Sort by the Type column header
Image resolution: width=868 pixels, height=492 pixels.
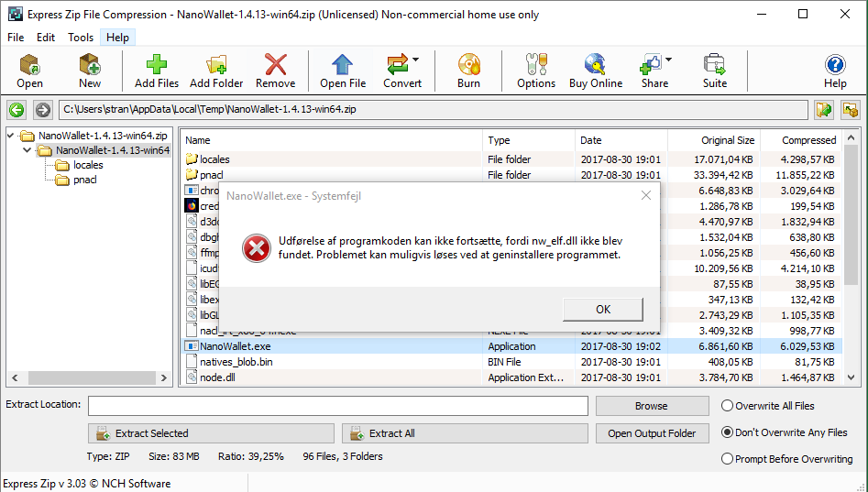[x=529, y=140]
